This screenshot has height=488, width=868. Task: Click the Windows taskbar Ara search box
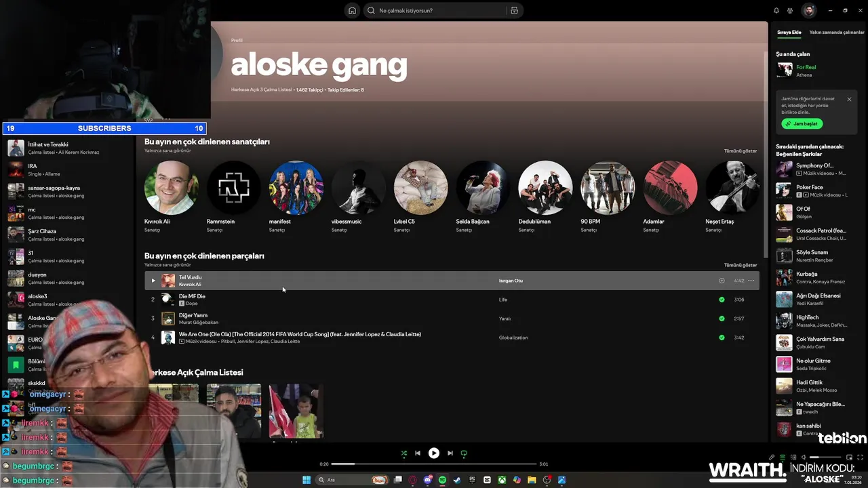pyautogui.click(x=351, y=480)
